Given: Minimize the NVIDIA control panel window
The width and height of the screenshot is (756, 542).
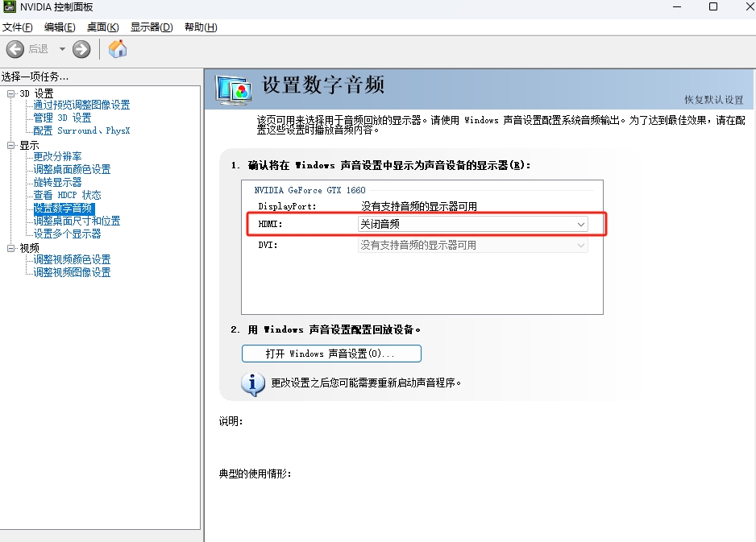Looking at the screenshot, I should pyautogui.click(x=677, y=6).
